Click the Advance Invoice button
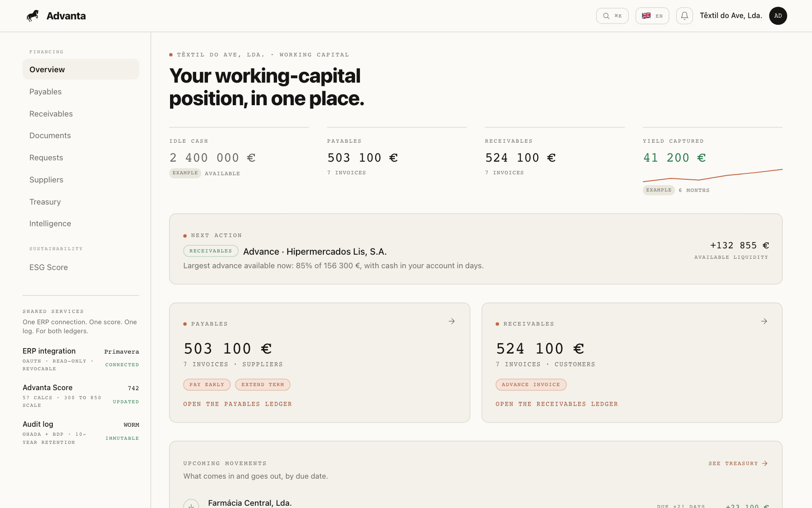Screen dimensions: 812x508 point(531,385)
